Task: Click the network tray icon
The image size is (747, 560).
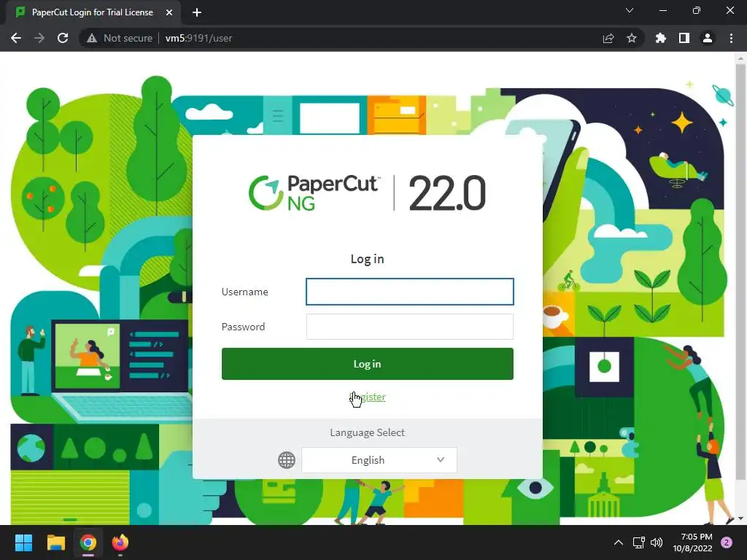Action: coord(638,542)
